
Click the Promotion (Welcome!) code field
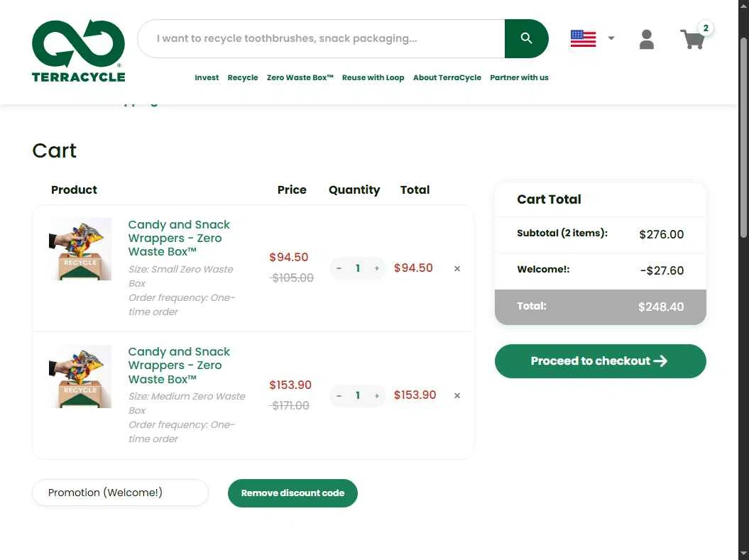coord(121,493)
